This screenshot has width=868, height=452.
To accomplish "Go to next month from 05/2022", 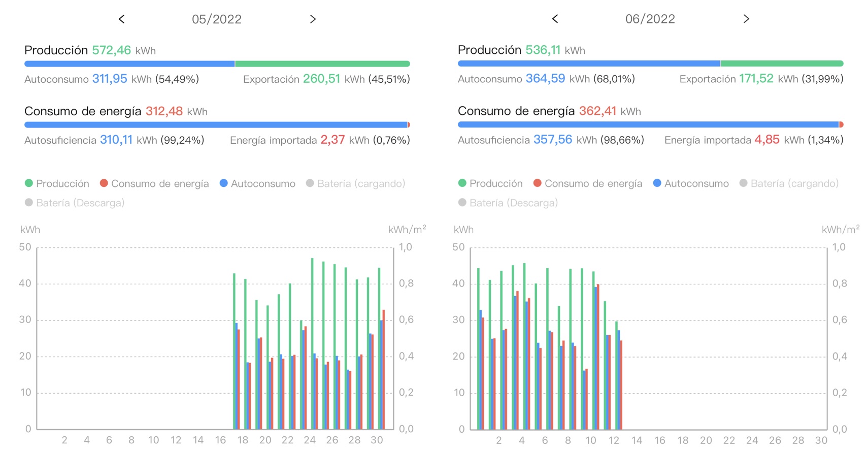I will pyautogui.click(x=313, y=19).
